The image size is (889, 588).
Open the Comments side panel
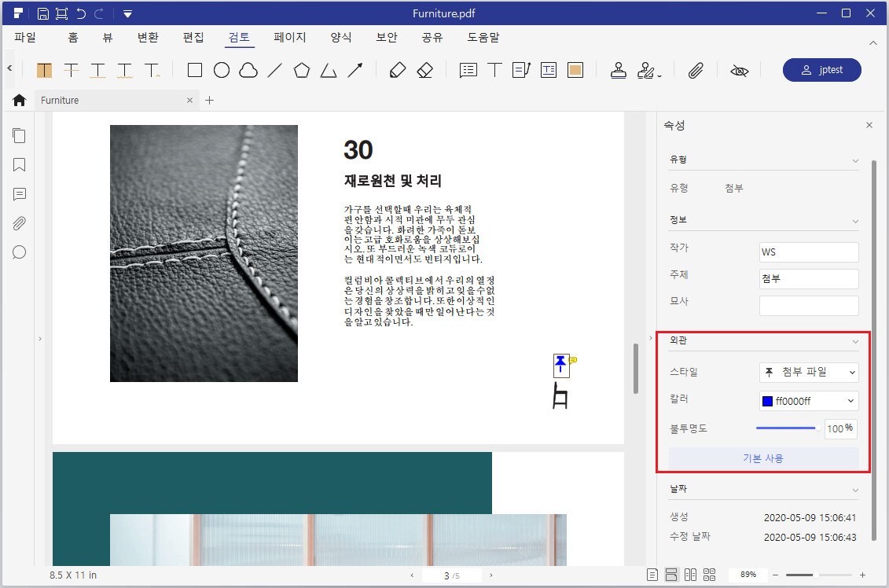[x=20, y=194]
